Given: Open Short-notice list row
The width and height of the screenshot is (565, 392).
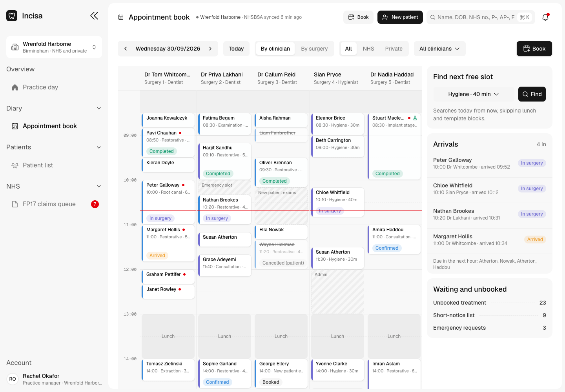Looking at the screenshot, I should coord(490,315).
